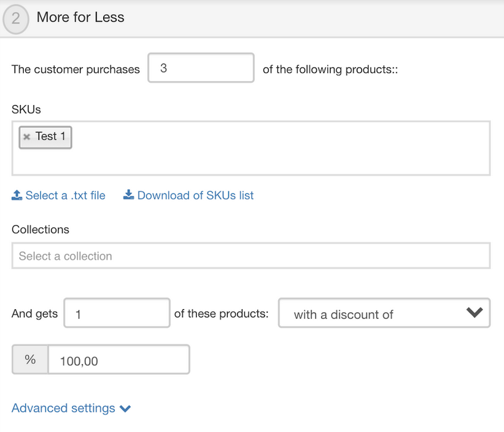Expand the Advanced settings chevron
Image resolution: width=504 pixels, height=432 pixels.
[125, 409]
